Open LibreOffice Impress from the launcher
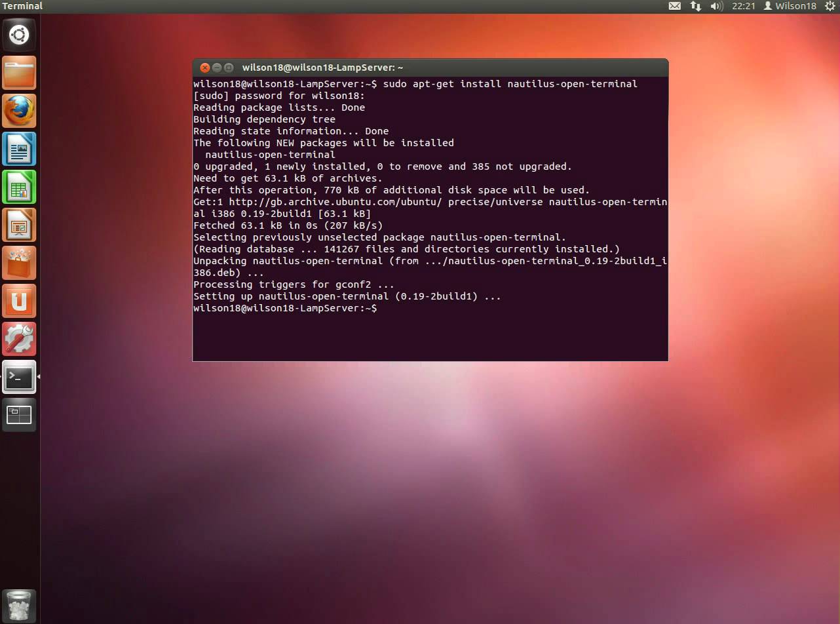The height and width of the screenshot is (624, 840). 19,225
